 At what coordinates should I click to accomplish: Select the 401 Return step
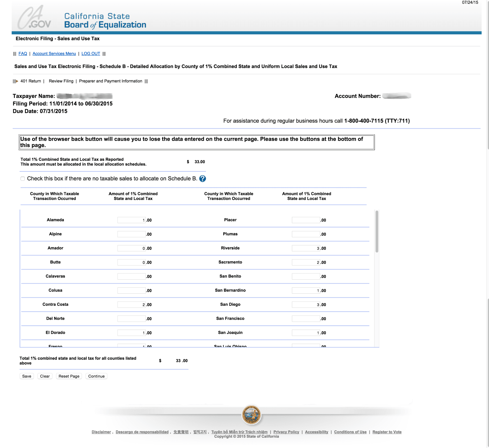(x=31, y=81)
